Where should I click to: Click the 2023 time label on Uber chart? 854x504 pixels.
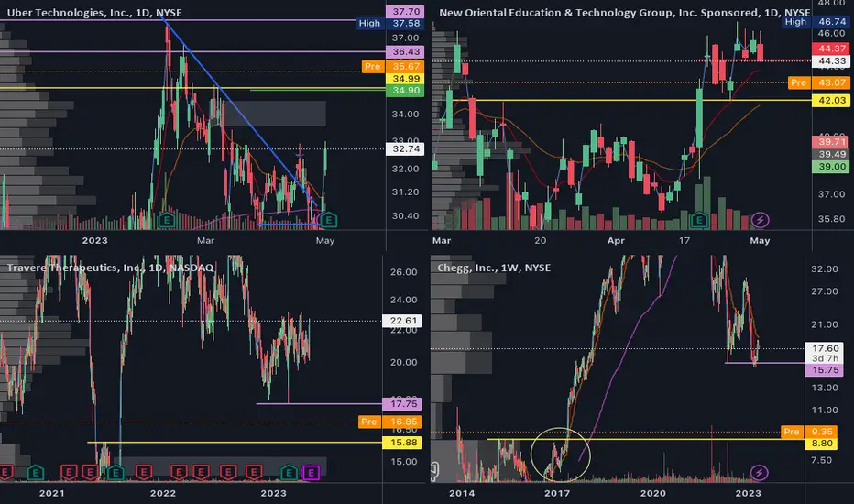[x=94, y=240]
